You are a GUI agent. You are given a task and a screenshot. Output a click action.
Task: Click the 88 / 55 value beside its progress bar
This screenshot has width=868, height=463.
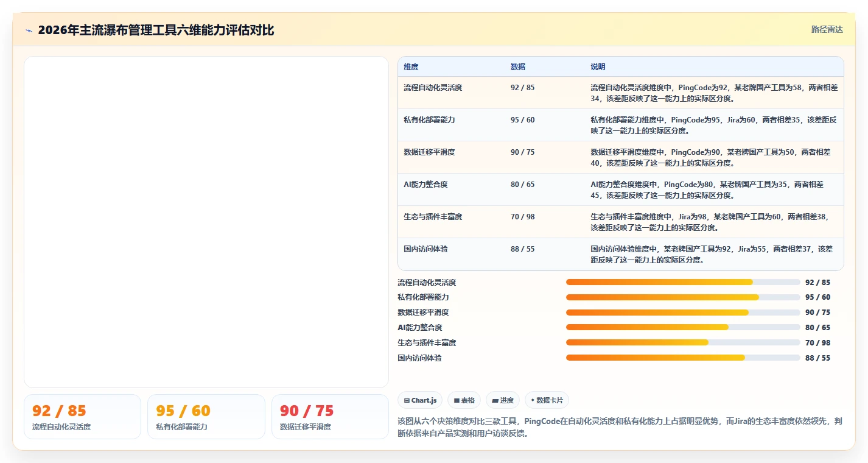pyautogui.click(x=817, y=358)
